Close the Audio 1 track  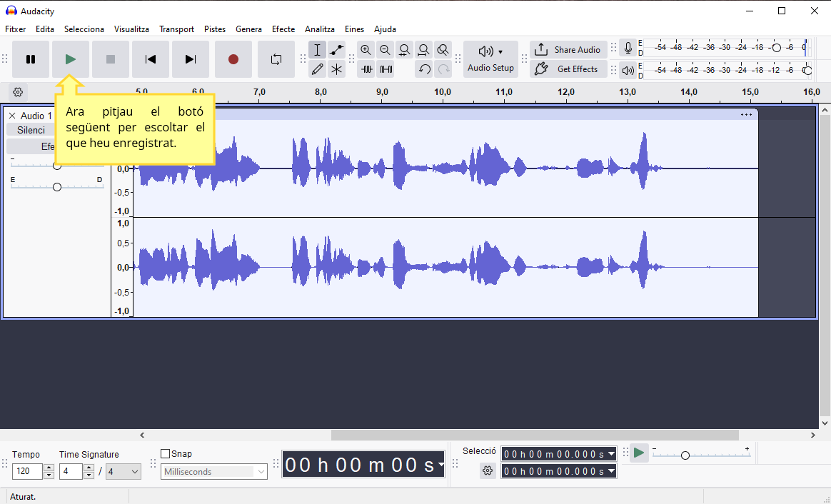(x=11, y=116)
